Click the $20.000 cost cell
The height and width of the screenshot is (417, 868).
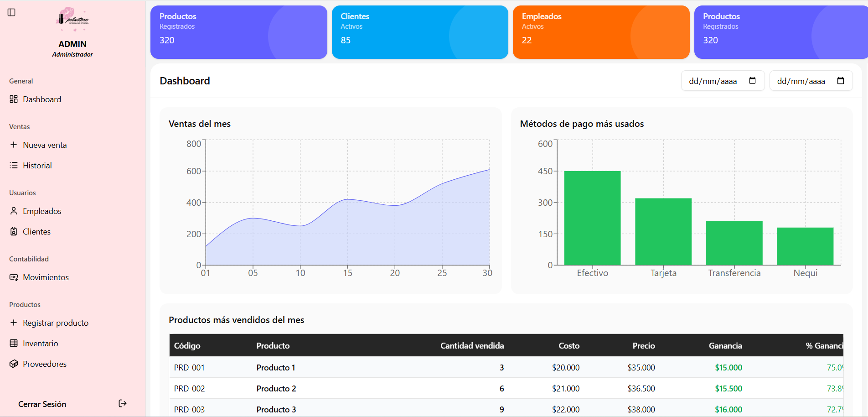point(566,367)
